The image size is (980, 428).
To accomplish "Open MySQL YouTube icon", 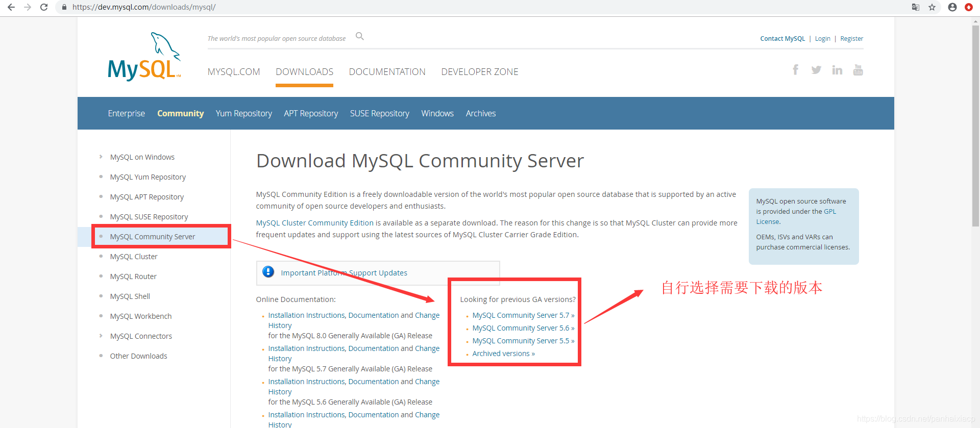I will pyautogui.click(x=858, y=70).
